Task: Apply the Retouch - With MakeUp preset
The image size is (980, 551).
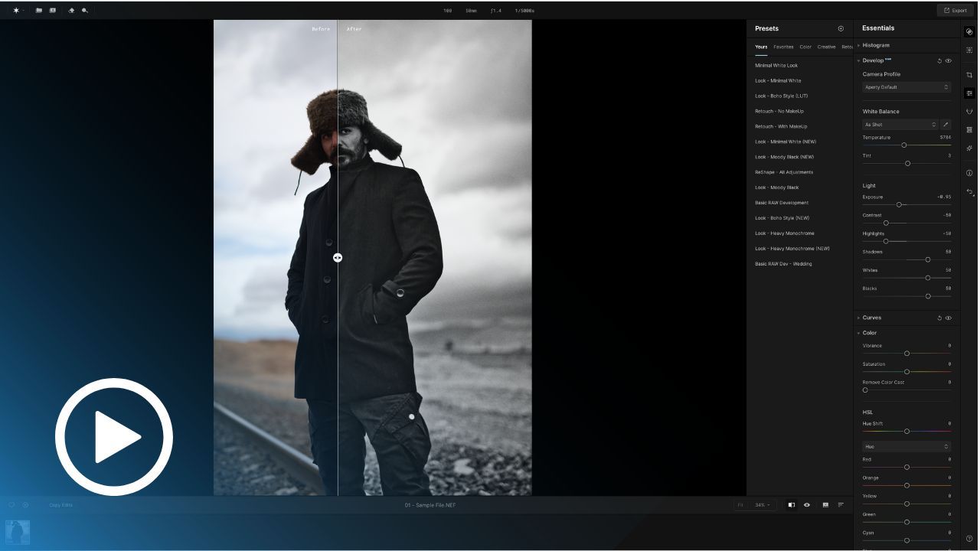Action: pyautogui.click(x=781, y=126)
